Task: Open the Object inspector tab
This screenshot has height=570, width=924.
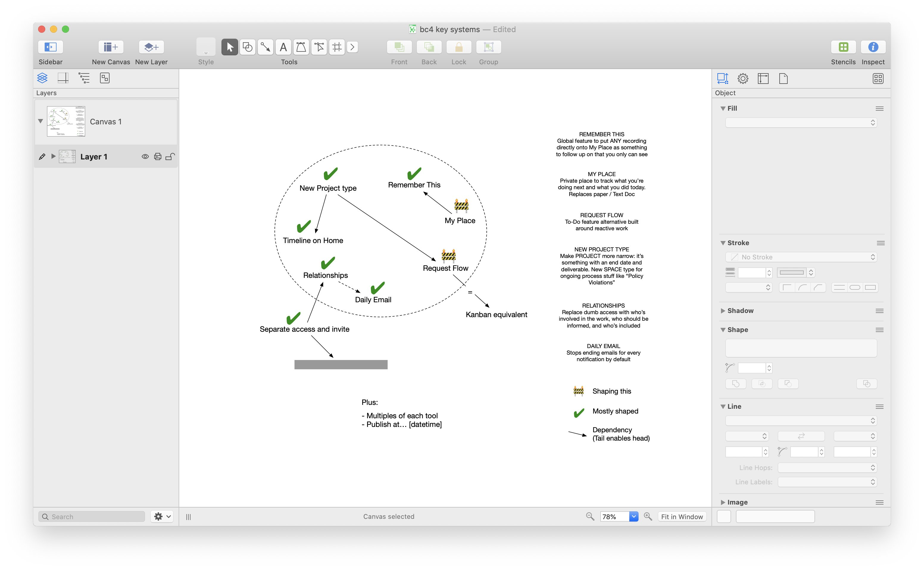Action: pos(722,79)
